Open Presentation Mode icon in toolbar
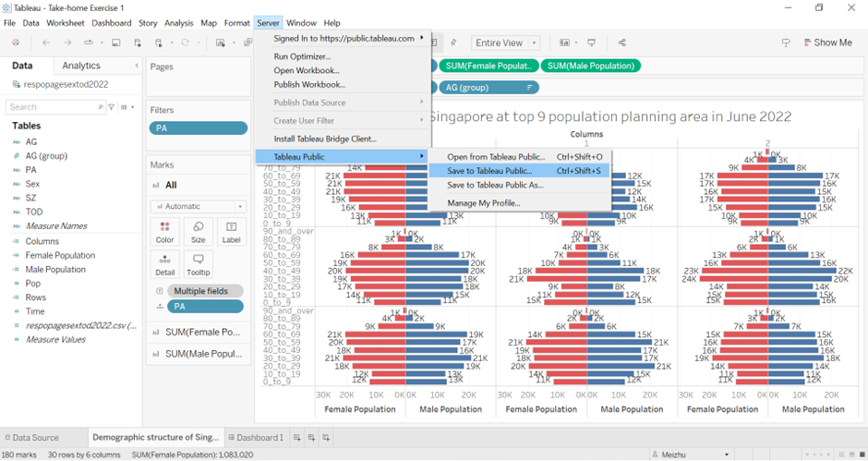868x461 pixels. 591,42
